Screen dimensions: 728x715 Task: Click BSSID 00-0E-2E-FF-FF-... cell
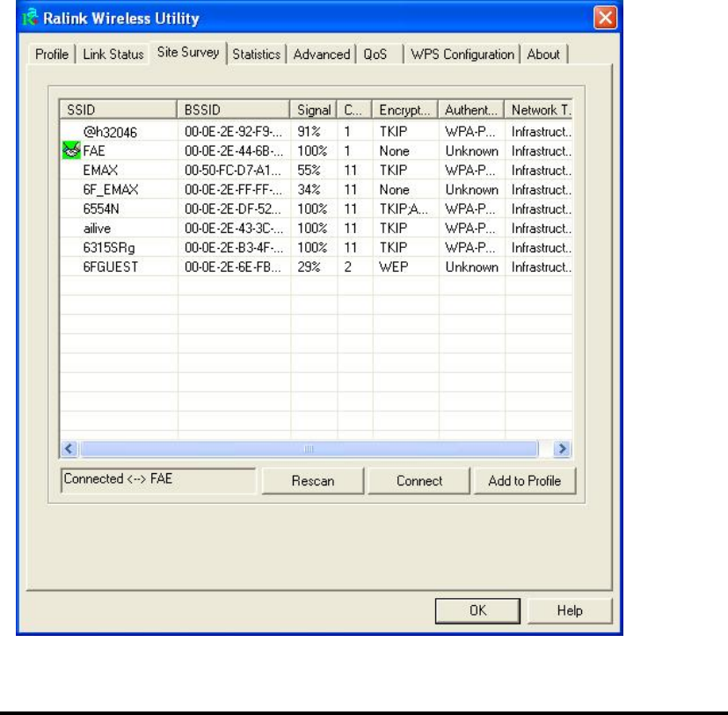coord(233,189)
